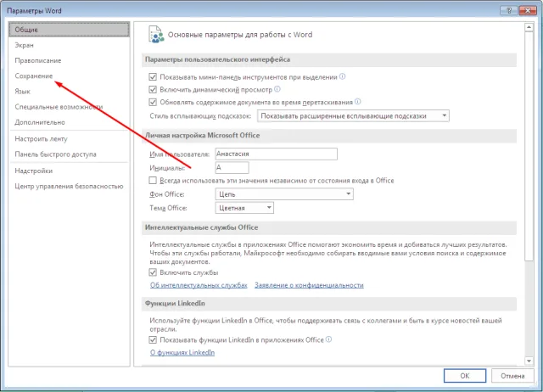Toggle Включить динамический просмотр checkbox
The image size is (543, 392).
click(153, 90)
